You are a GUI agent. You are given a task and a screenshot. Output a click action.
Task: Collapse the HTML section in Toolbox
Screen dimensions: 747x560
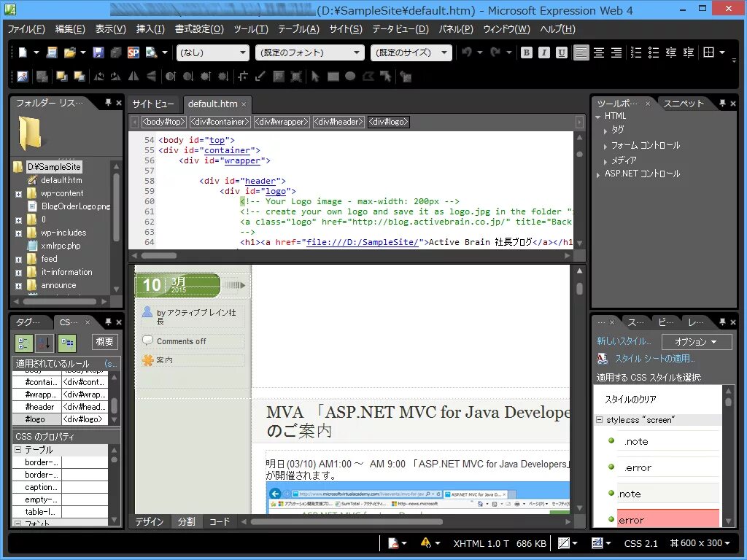click(598, 117)
